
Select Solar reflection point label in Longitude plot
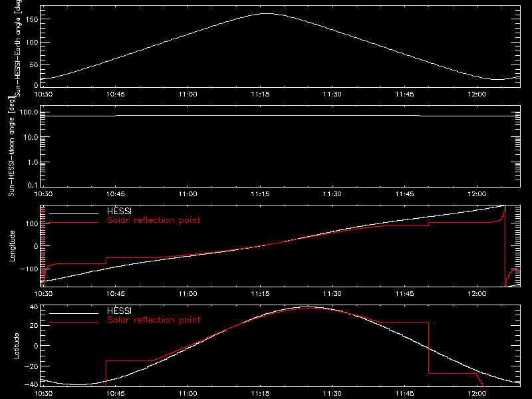tap(154, 220)
